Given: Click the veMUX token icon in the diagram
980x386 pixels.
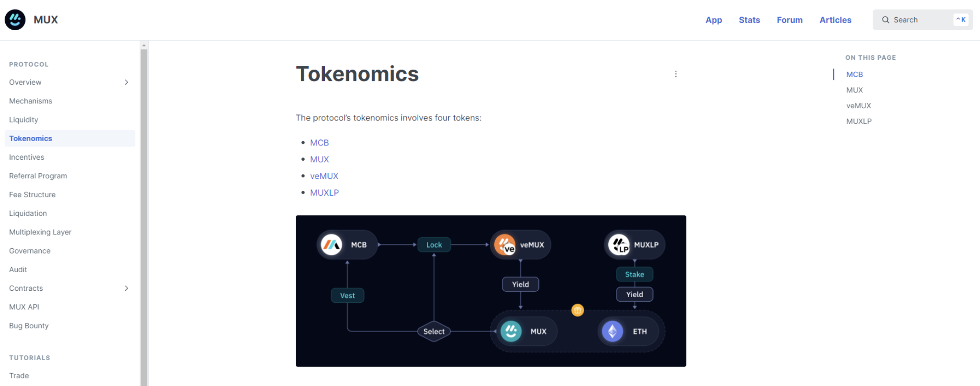Looking at the screenshot, I should tap(505, 244).
